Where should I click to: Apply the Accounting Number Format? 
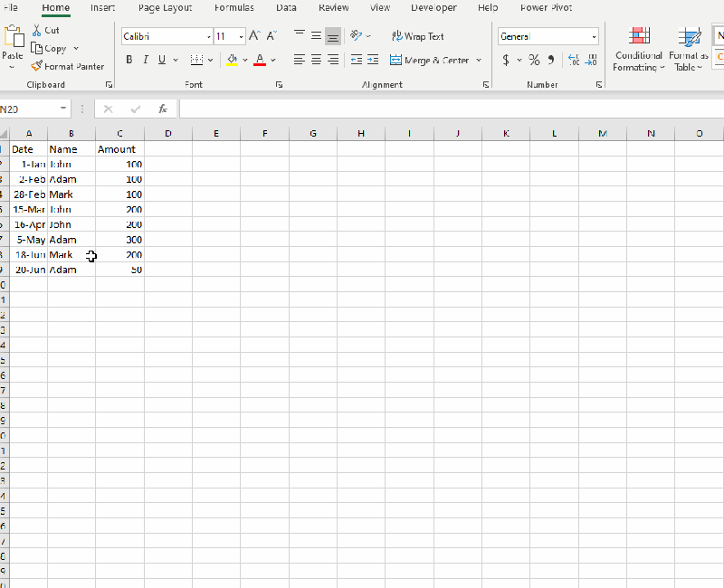pos(505,60)
